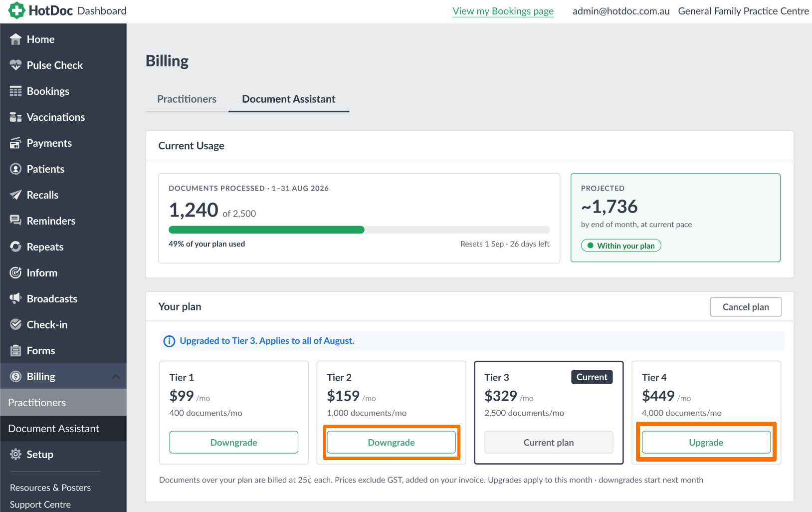The width and height of the screenshot is (812, 512).
Task: Click the admin@hotdoc.com.au account email
Action: coord(621,11)
